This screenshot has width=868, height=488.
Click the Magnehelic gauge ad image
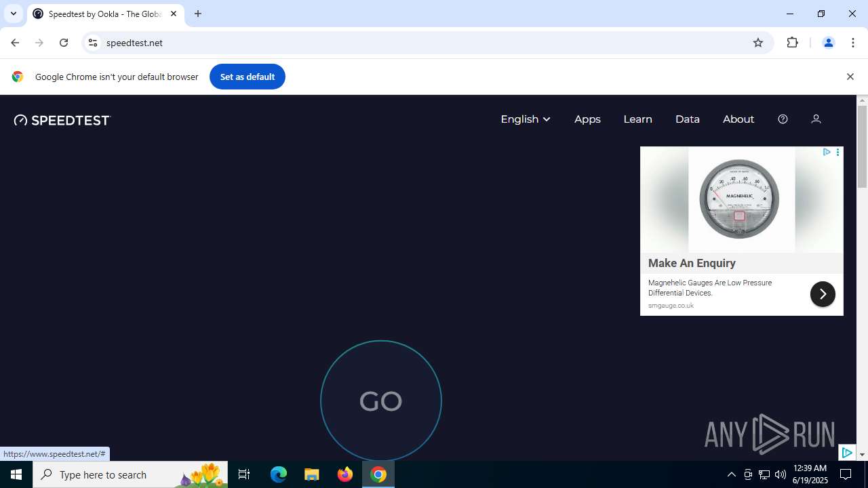[x=741, y=200]
